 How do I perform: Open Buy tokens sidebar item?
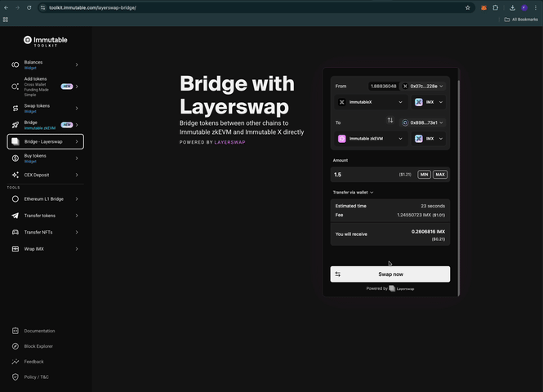coord(46,158)
